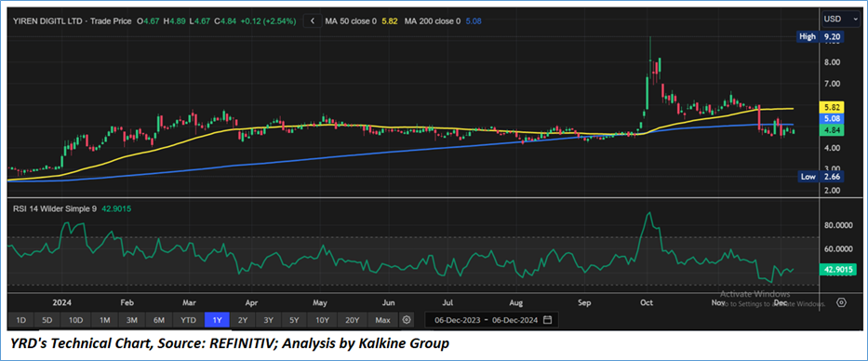This screenshot has height=361, width=868.
Task: Click the Oct label on the time axis
Action: point(646,303)
